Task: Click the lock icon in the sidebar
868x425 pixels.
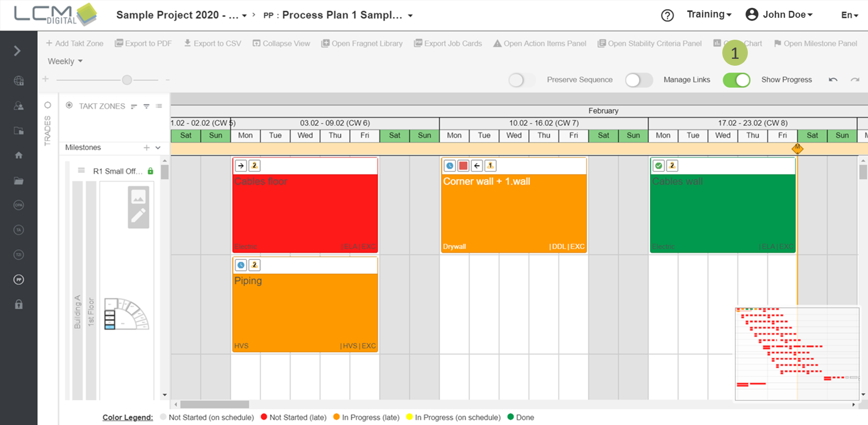Action: pos(19,304)
